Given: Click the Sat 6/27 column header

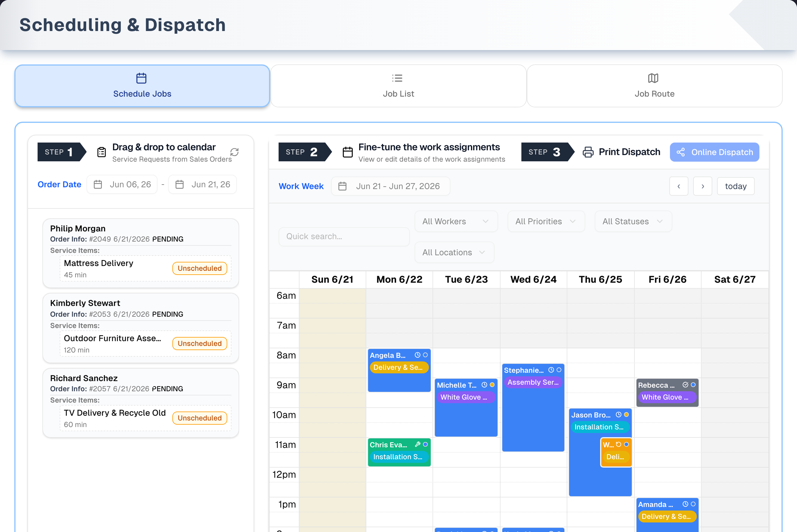Looking at the screenshot, I should [735, 280].
